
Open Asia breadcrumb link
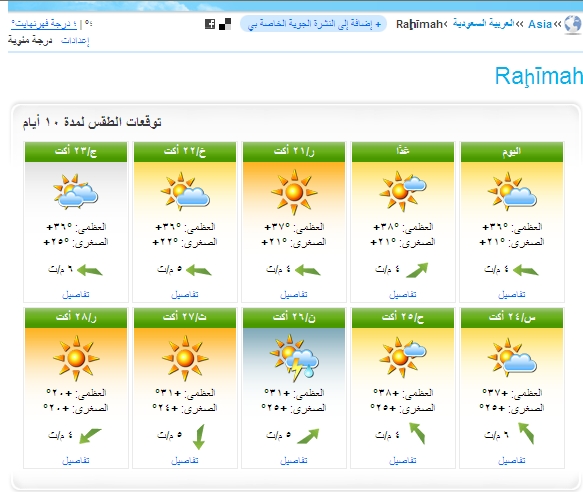pos(539,24)
